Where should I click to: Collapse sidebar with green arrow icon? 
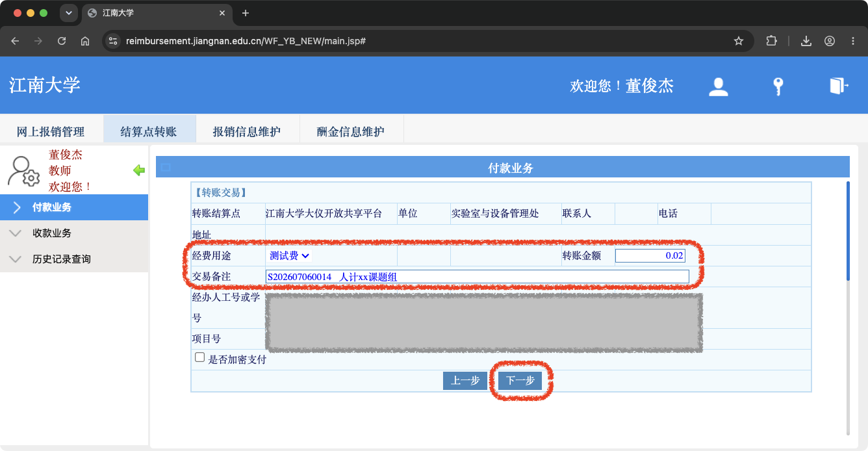[139, 170]
